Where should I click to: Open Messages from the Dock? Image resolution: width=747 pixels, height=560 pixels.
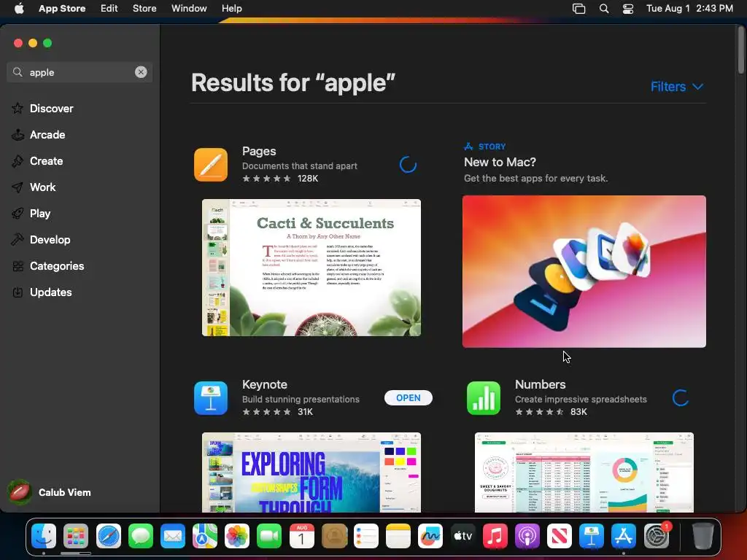click(x=141, y=536)
